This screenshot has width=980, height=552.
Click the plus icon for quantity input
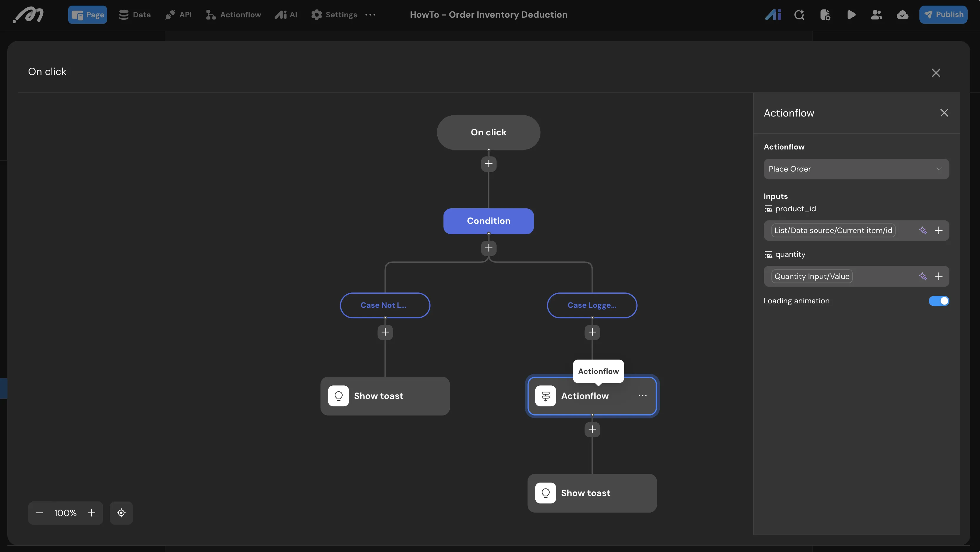[939, 276]
